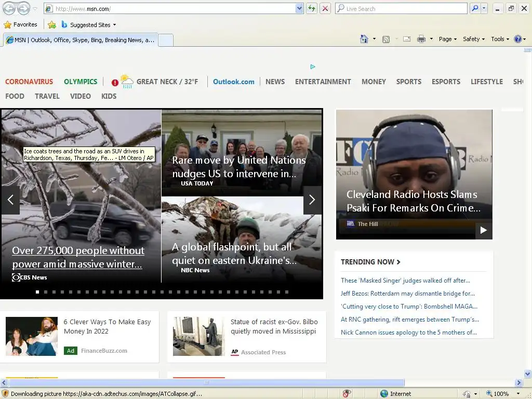The height and width of the screenshot is (399, 532).
Task: Expand the Print dropdown arrow
Action: tap(431, 39)
